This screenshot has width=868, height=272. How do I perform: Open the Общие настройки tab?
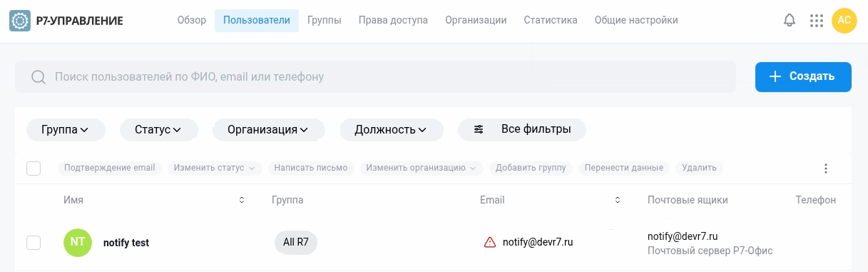pos(636,20)
